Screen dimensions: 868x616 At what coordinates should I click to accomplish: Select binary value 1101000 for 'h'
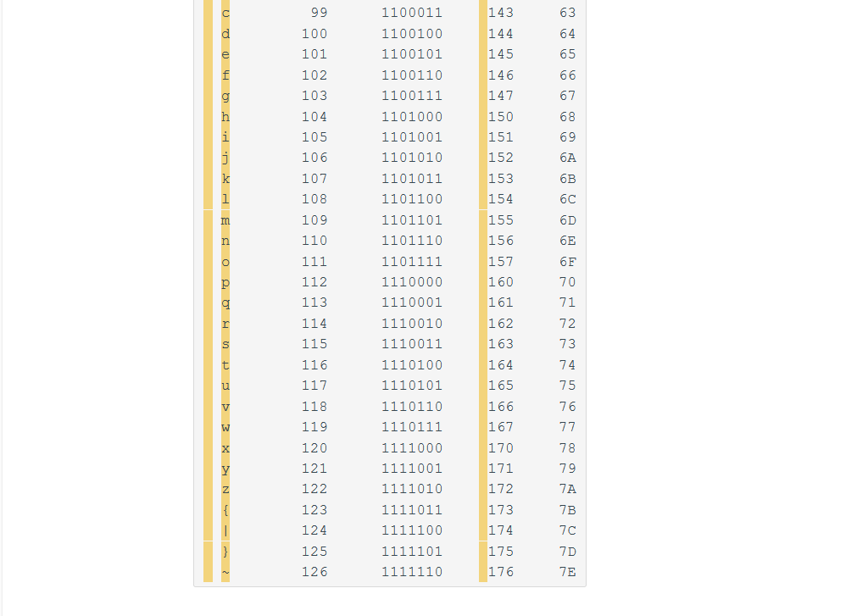click(412, 116)
